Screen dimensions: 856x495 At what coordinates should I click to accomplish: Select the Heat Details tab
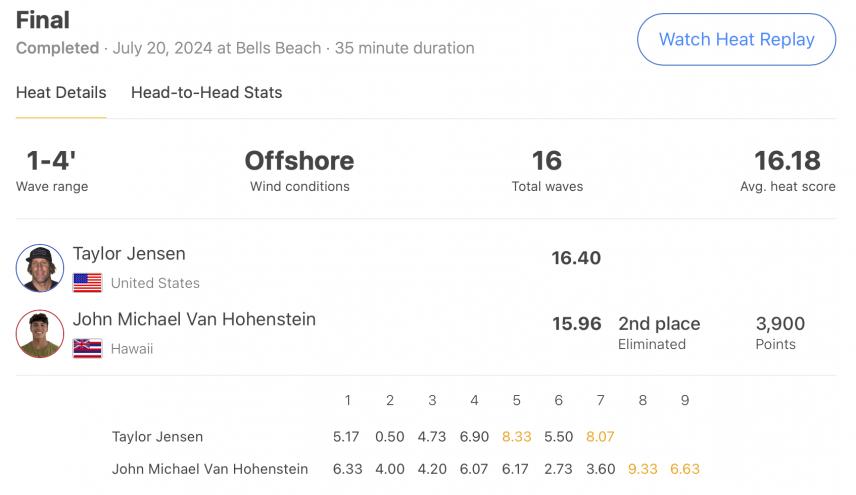(61, 92)
